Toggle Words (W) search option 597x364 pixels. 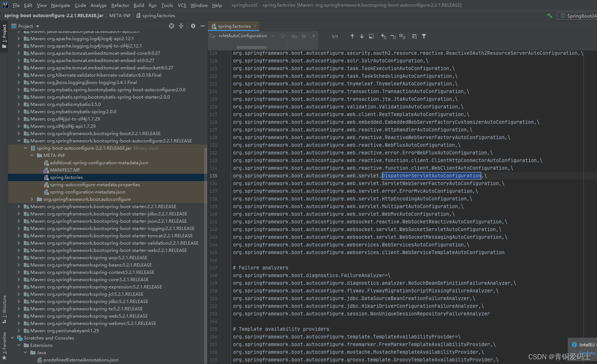(304, 36)
